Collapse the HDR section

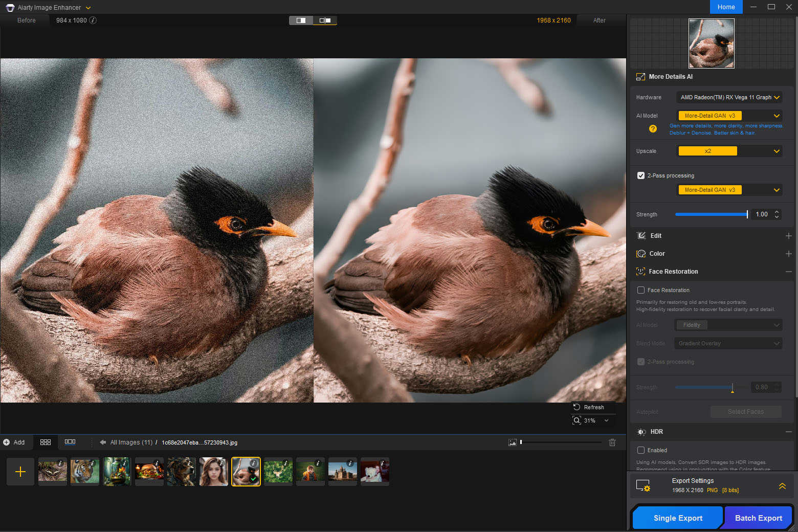[788, 432]
